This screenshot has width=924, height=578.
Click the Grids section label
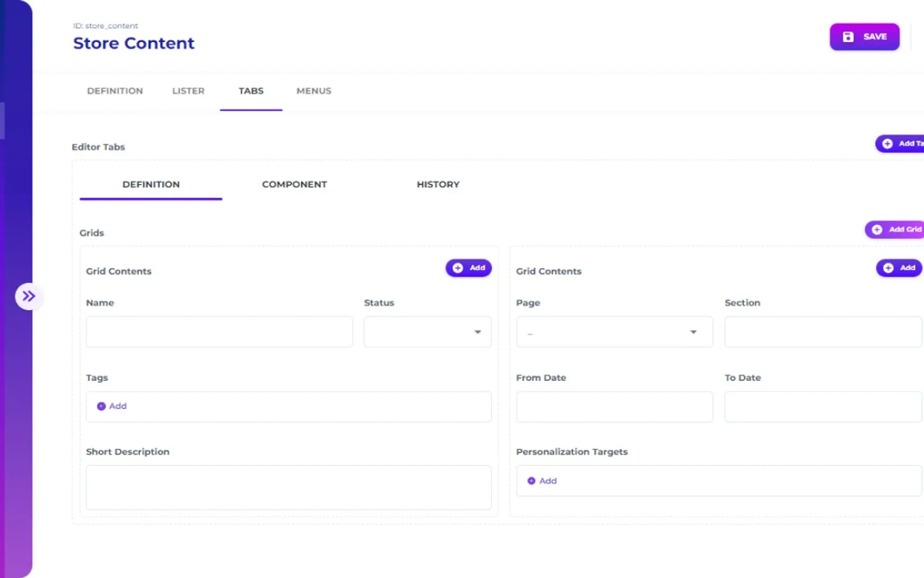(92, 233)
